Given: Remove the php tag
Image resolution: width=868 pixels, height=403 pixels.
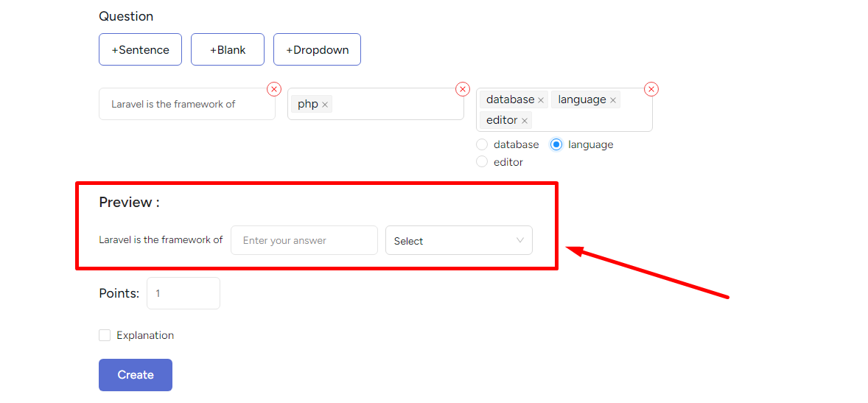Looking at the screenshot, I should tap(325, 105).
